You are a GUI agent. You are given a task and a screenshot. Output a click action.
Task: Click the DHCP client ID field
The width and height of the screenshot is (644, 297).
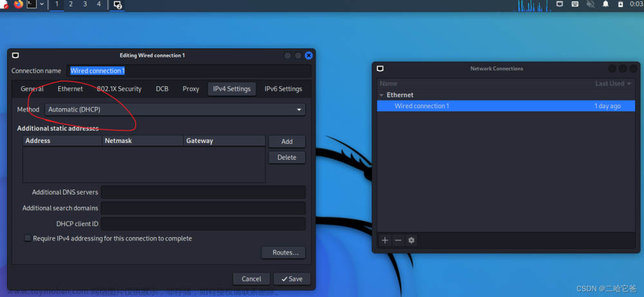point(204,224)
